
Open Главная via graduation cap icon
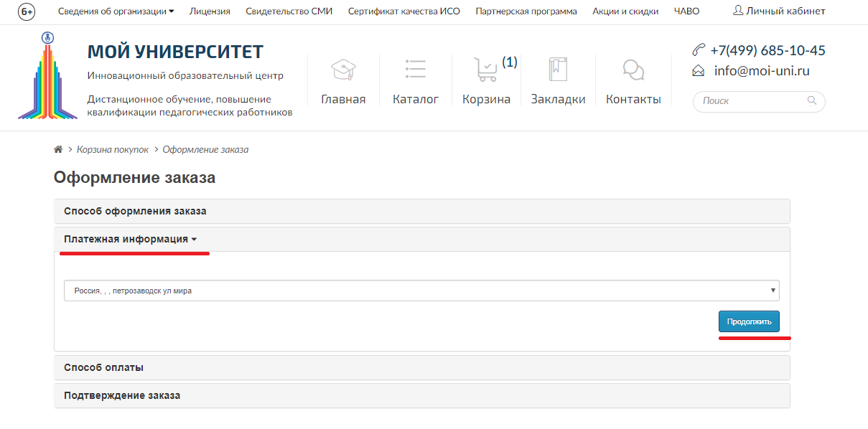click(343, 70)
